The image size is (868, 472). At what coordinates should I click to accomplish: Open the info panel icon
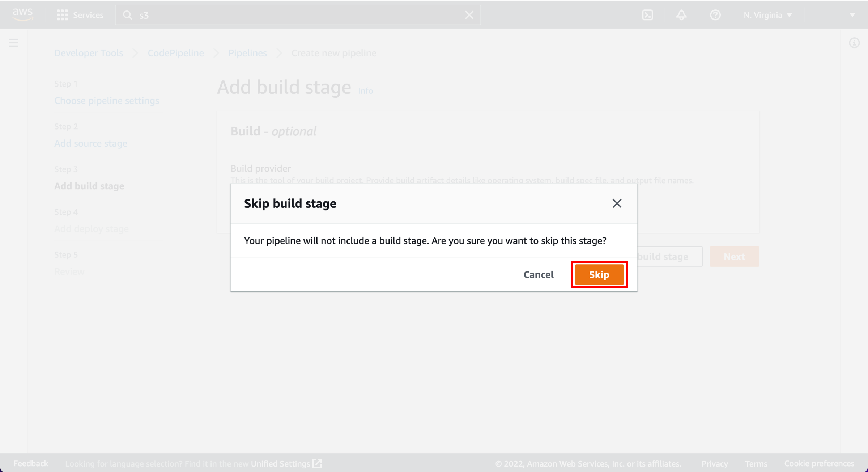click(x=854, y=43)
